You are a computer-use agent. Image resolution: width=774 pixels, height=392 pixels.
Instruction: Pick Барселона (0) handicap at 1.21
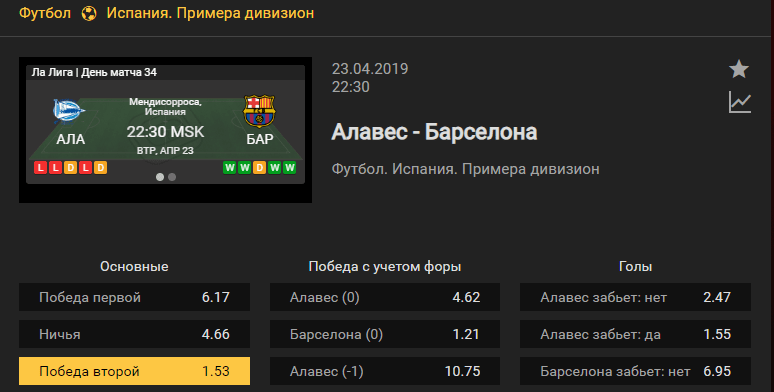385,334
